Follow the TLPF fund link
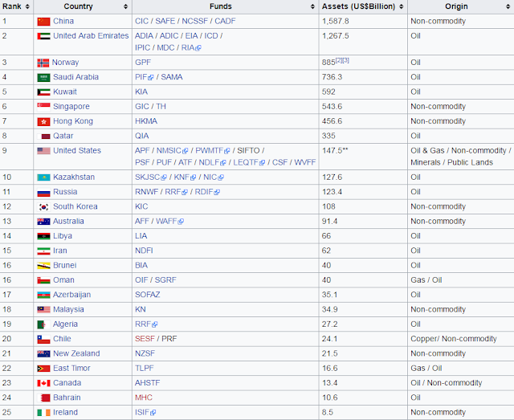 coord(145,368)
